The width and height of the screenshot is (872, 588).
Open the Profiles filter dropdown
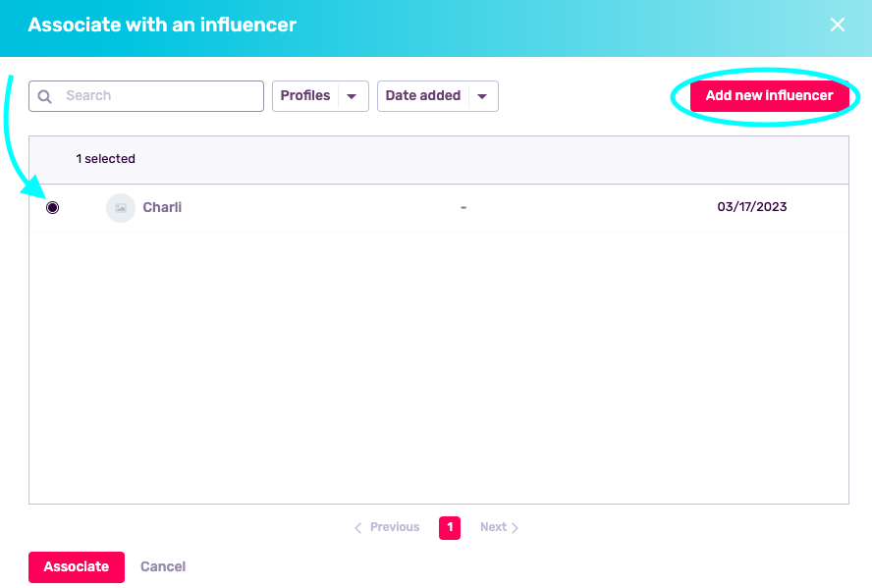(x=320, y=96)
